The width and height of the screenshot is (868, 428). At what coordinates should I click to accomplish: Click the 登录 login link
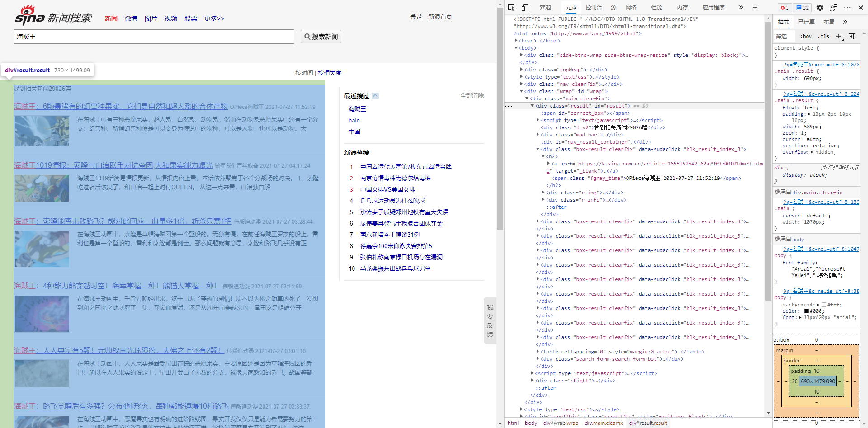coord(416,17)
